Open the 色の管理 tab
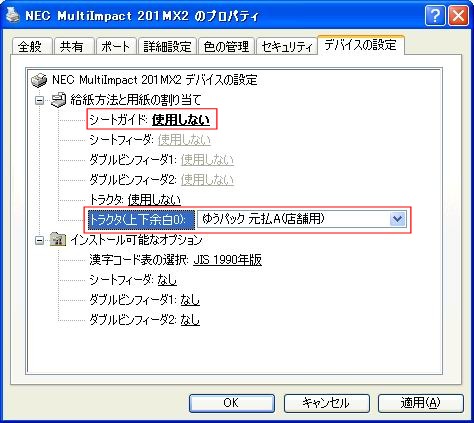 tap(226, 46)
